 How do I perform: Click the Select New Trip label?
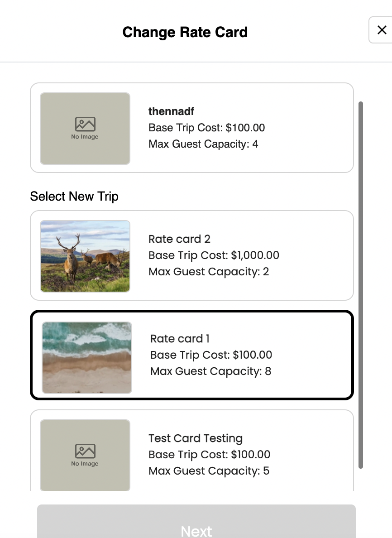click(x=74, y=196)
